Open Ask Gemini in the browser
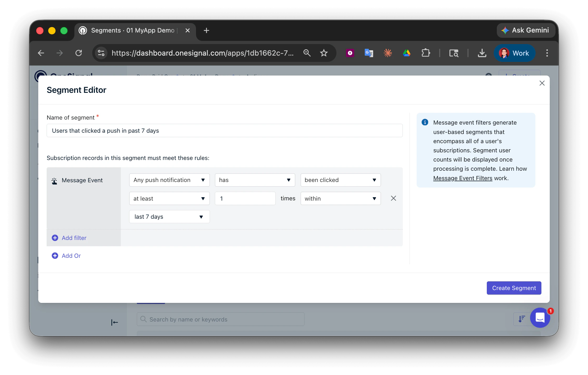 (526, 30)
